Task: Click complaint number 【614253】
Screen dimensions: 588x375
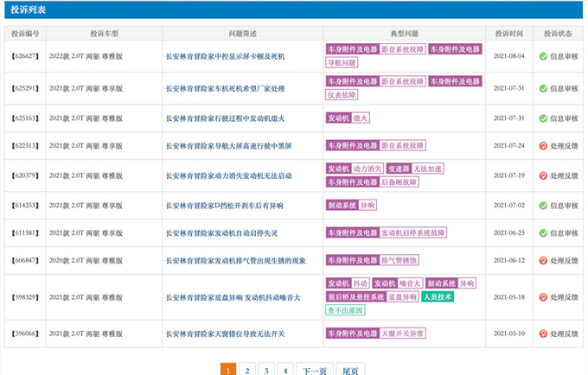Action: 25,206
